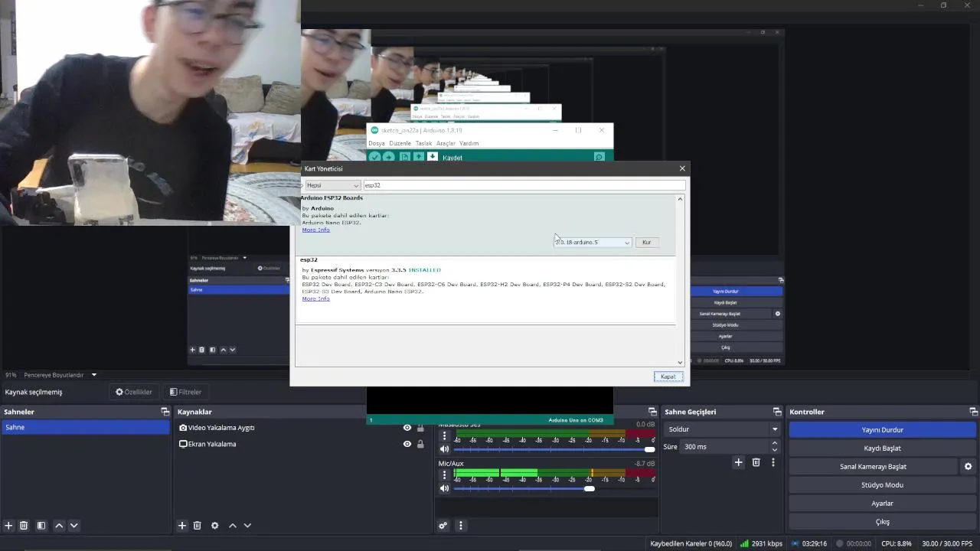This screenshot has width=980, height=551.
Task: Open Filtreler filters button
Action: (186, 392)
